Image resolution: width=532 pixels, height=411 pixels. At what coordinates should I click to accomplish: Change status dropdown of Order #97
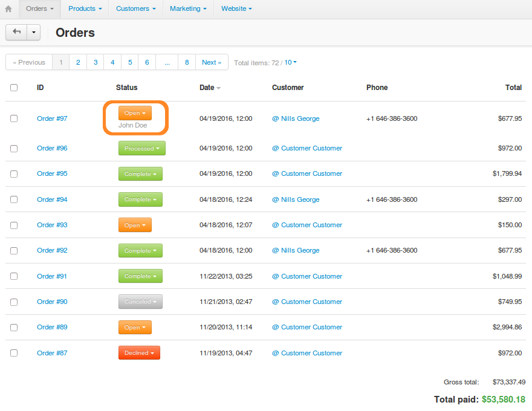135,113
